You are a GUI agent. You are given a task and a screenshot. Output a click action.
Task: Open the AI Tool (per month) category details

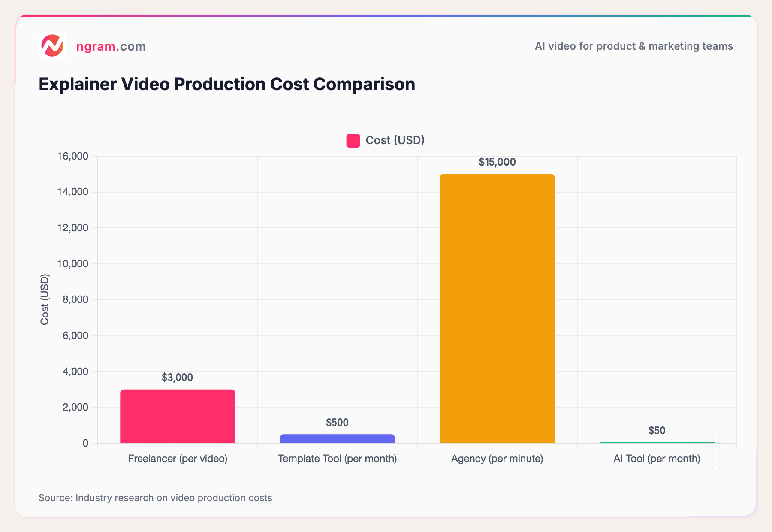656,459
